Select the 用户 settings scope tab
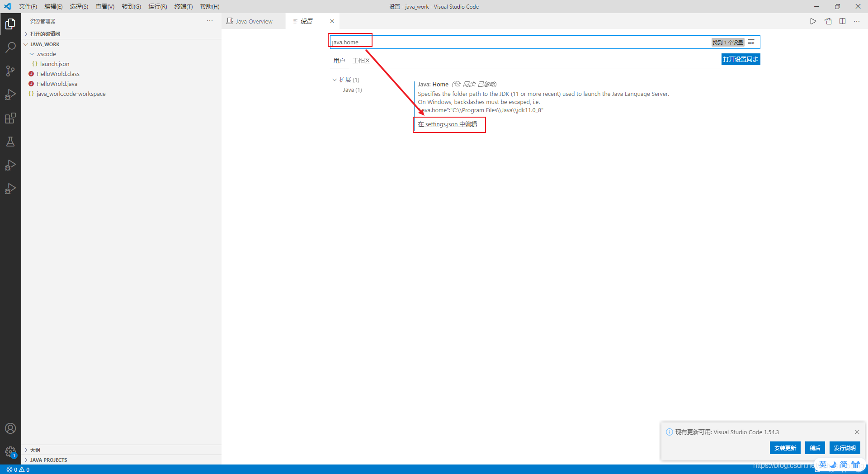The width and height of the screenshot is (868, 474). tap(339, 61)
